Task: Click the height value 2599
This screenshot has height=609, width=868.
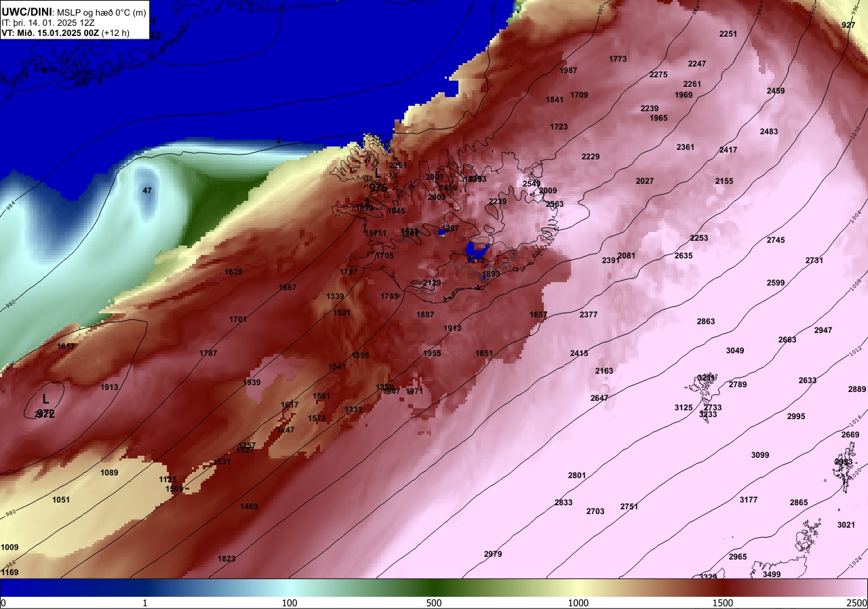Action: click(776, 283)
